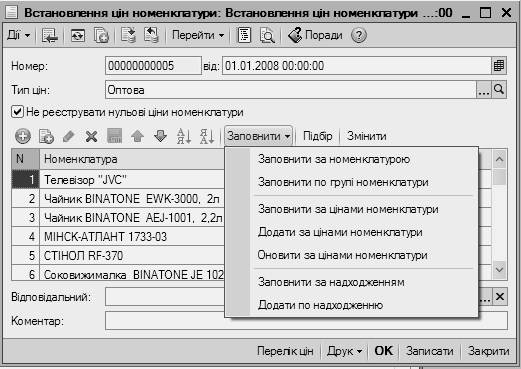This screenshot has height=369, width=521.
Task: Move row down with arrow icon
Action: (160, 136)
